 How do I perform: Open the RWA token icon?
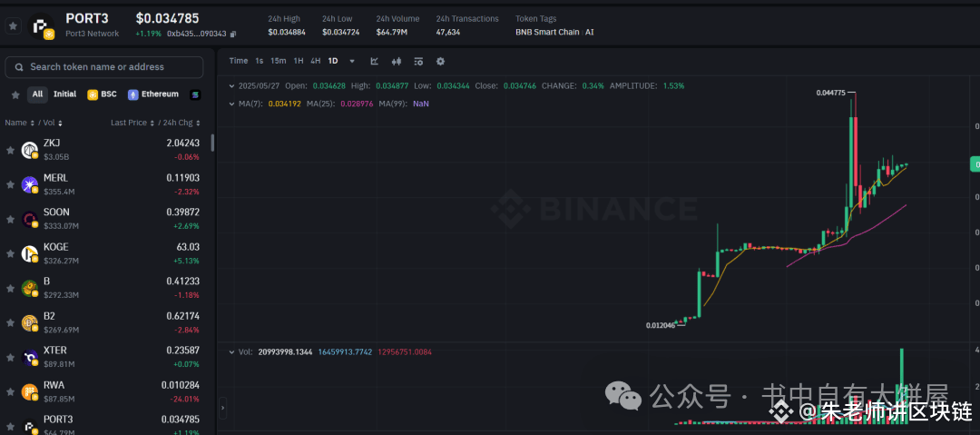[30, 391]
